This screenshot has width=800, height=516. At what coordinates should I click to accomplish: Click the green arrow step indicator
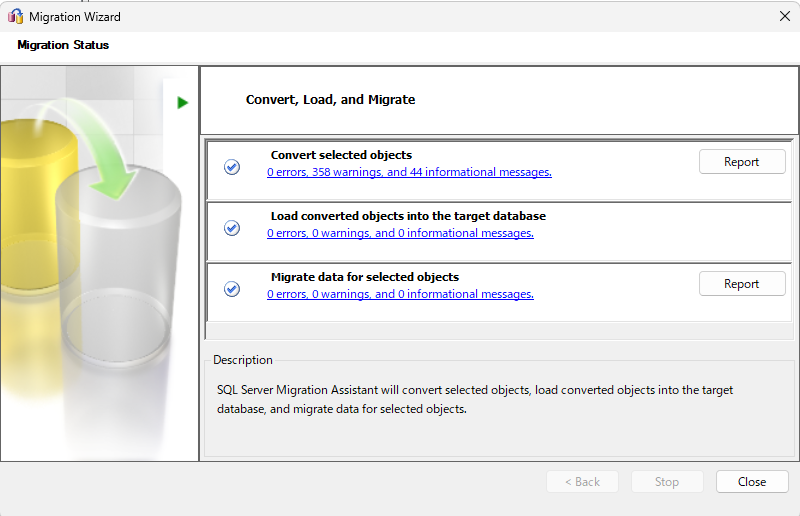[x=183, y=102]
